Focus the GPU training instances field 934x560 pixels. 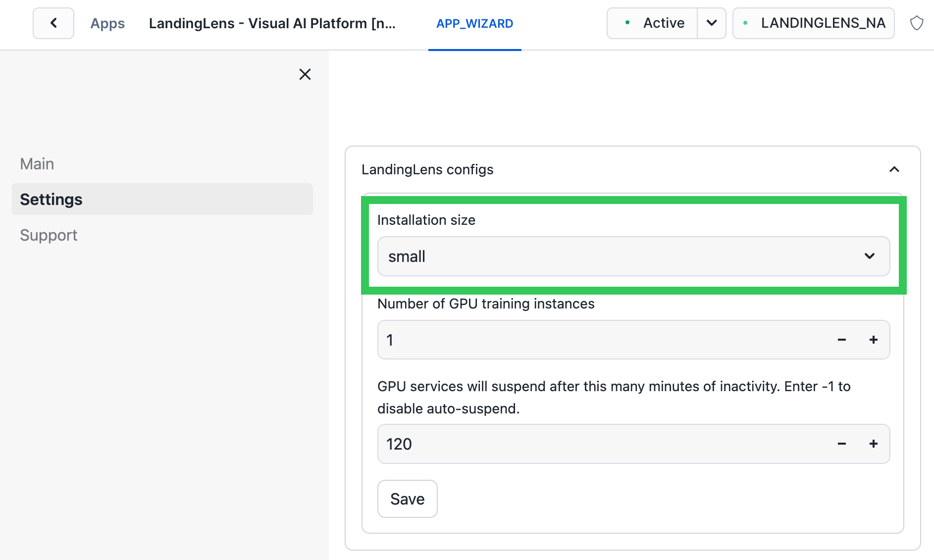[x=604, y=340]
